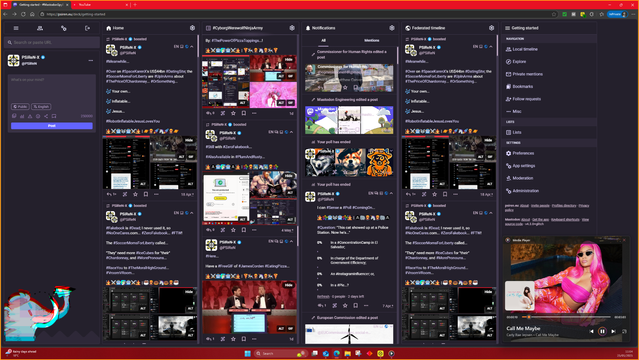Screen dimensions: 639x360
Task: Open Home column settings gear
Action: coord(192,28)
